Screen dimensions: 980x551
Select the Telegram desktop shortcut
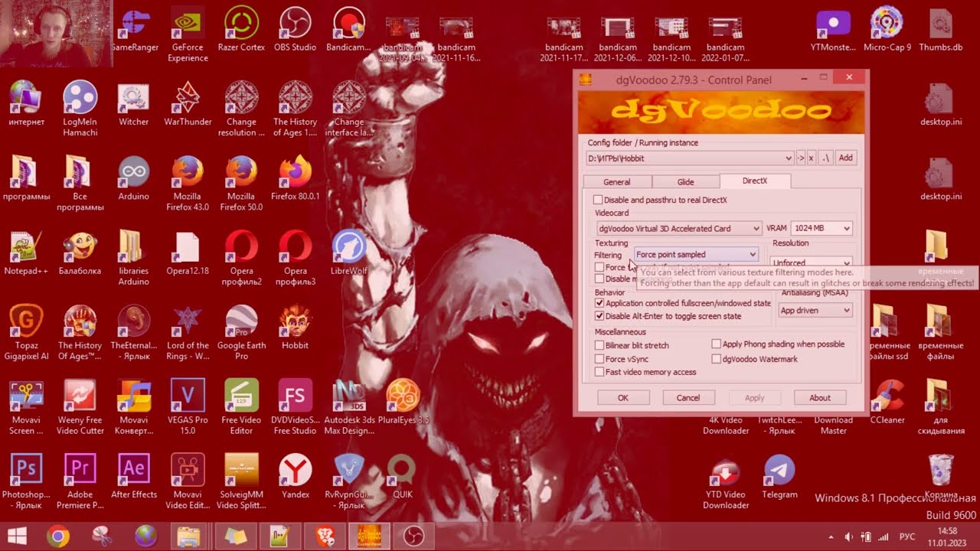click(779, 476)
